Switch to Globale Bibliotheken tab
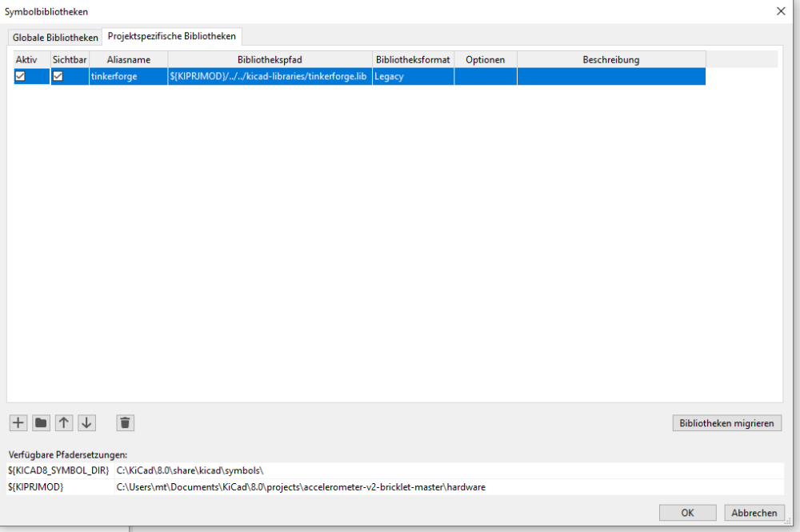Image resolution: width=800 pixels, height=532 pixels. (55, 38)
